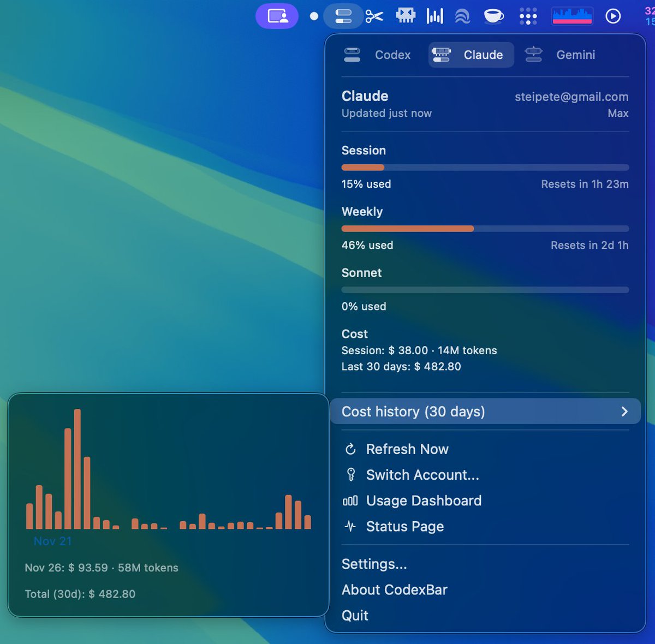Click the Weekly usage progress bar
This screenshot has height=644, width=655.
pyautogui.click(x=485, y=229)
